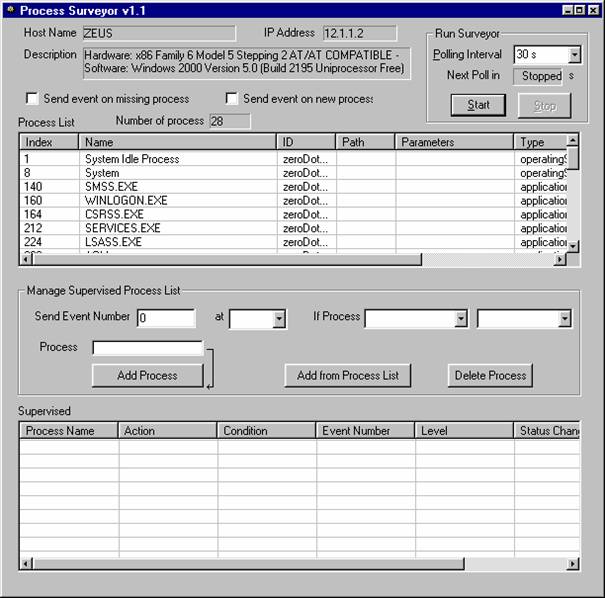Click the IP Address field 12.1.1.2
The height and width of the screenshot is (598, 605).
pyautogui.click(x=360, y=33)
